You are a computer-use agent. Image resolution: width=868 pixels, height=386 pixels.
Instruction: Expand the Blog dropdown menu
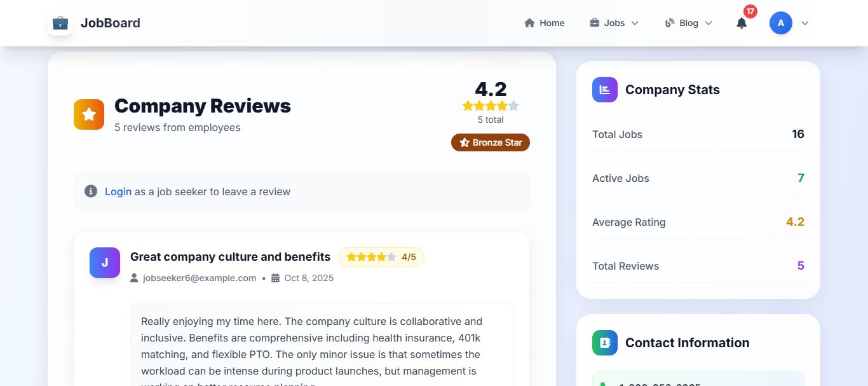[688, 23]
